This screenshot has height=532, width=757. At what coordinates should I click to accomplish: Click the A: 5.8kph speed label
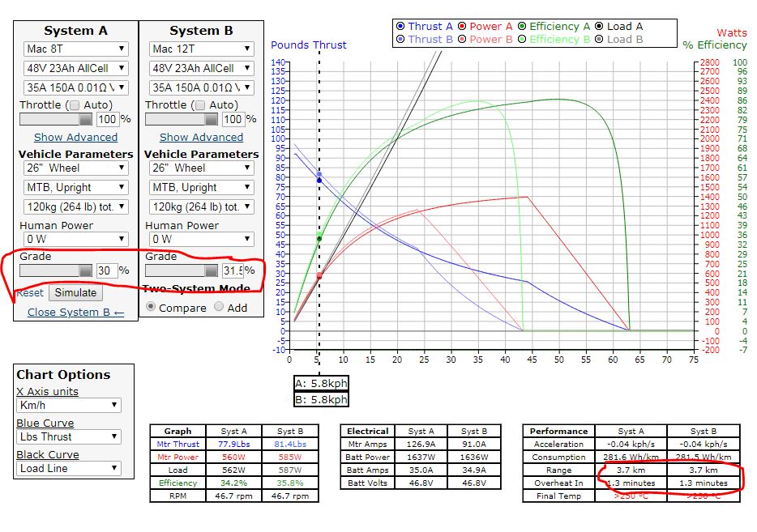[321, 384]
